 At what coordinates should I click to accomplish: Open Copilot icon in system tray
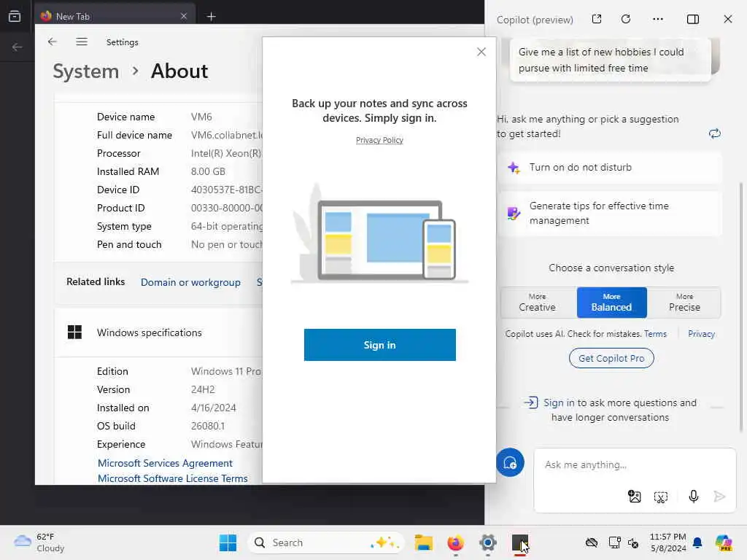click(724, 542)
